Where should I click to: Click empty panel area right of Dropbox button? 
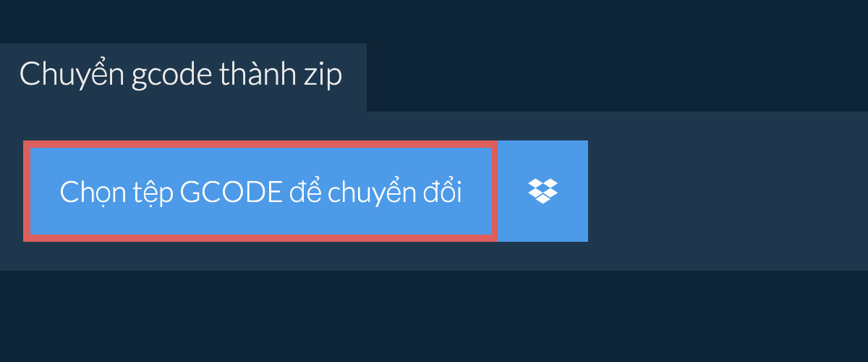pyautogui.click(x=727, y=191)
